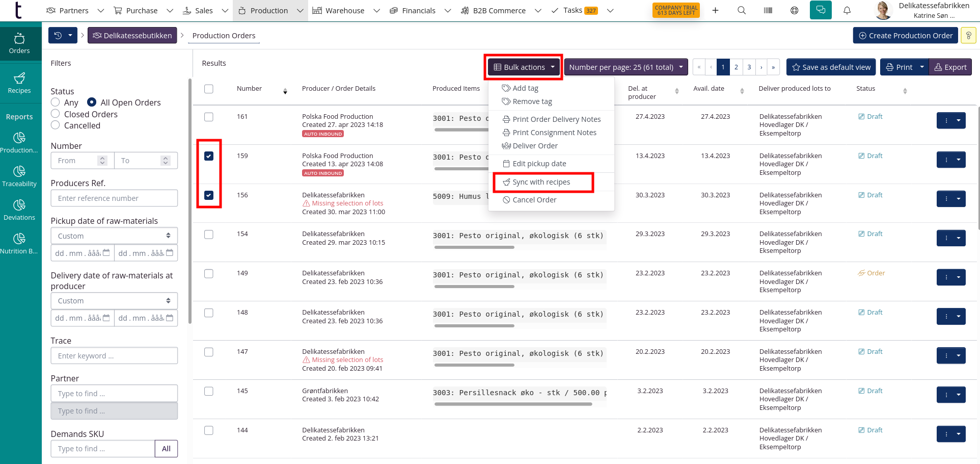Click the yellow help question mark icon
This screenshot has width=980, height=464.
968,36
